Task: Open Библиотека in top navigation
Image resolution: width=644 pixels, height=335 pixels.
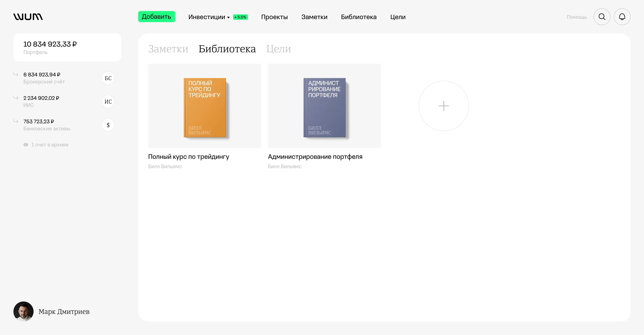Action: (359, 17)
